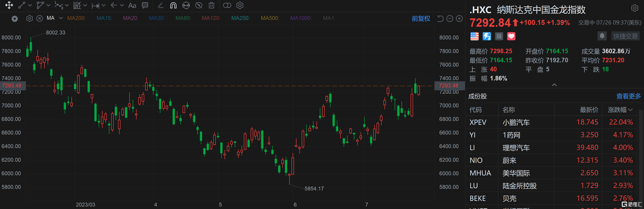Click the MA60 legend label

tap(183, 18)
